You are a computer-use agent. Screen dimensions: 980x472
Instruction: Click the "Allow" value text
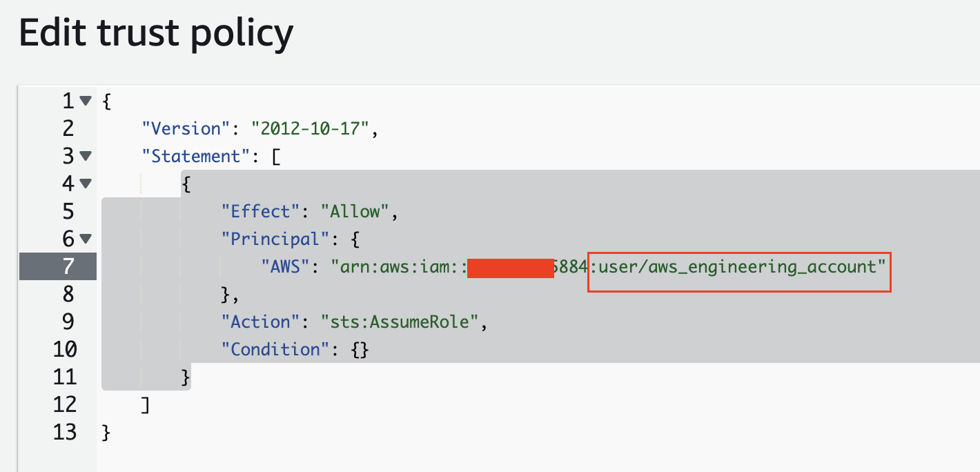click(355, 211)
